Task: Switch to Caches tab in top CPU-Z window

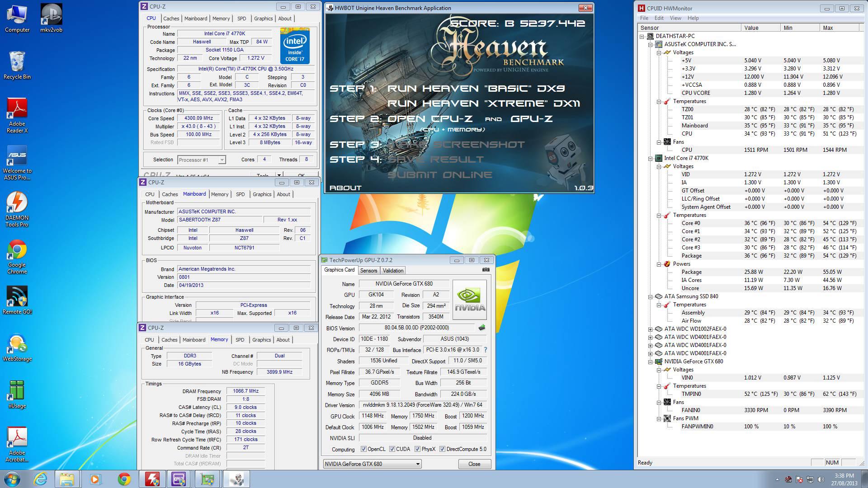Action: (171, 19)
